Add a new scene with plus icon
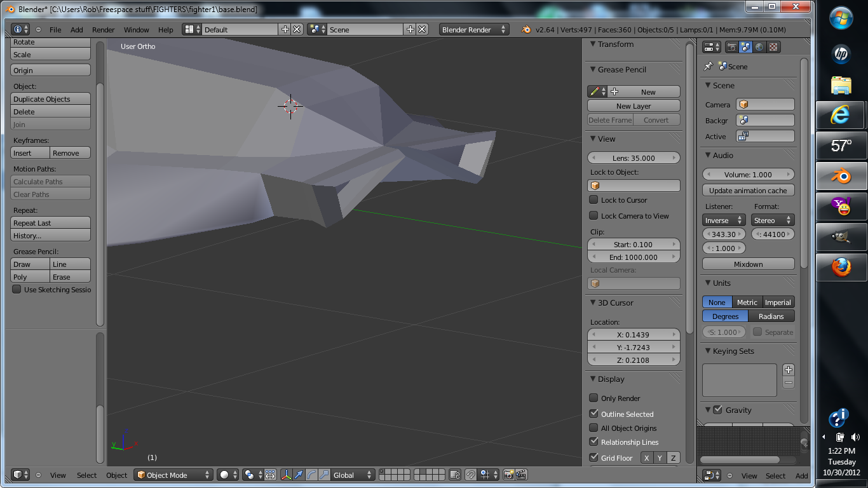 (410, 29)
